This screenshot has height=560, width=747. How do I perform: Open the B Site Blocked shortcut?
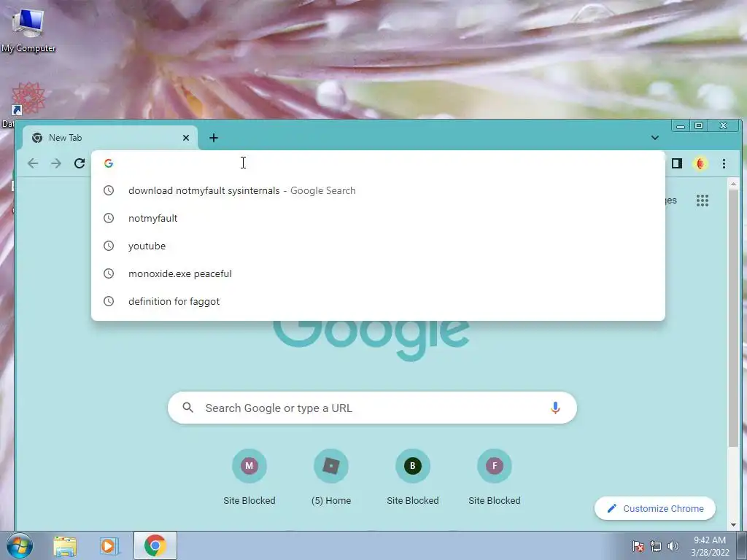(x=413, y=477)
